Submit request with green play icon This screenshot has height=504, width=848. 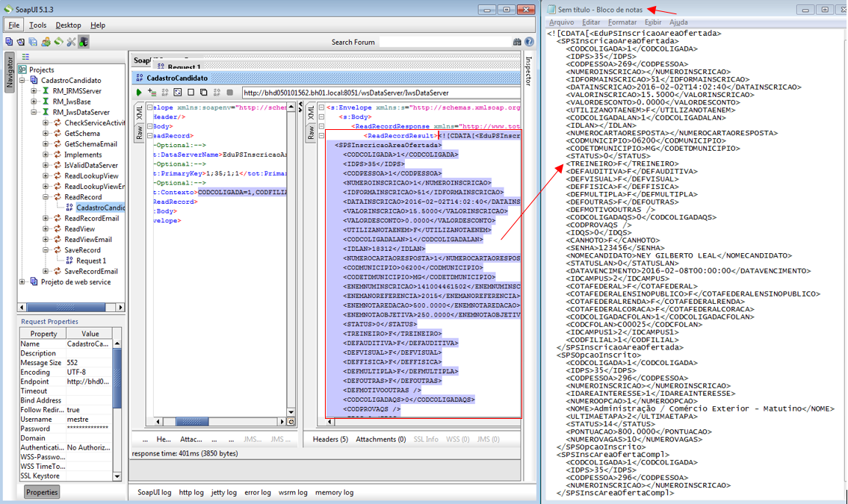pos(139,93)
